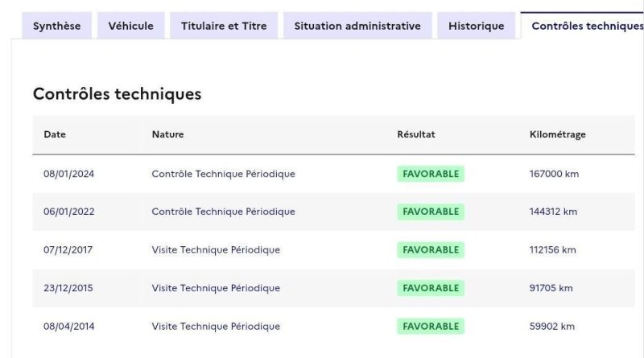Select the 08/01/2024 date cell
Image resolution: width=644 pixels, height=358 pixels.
point(69,174)
